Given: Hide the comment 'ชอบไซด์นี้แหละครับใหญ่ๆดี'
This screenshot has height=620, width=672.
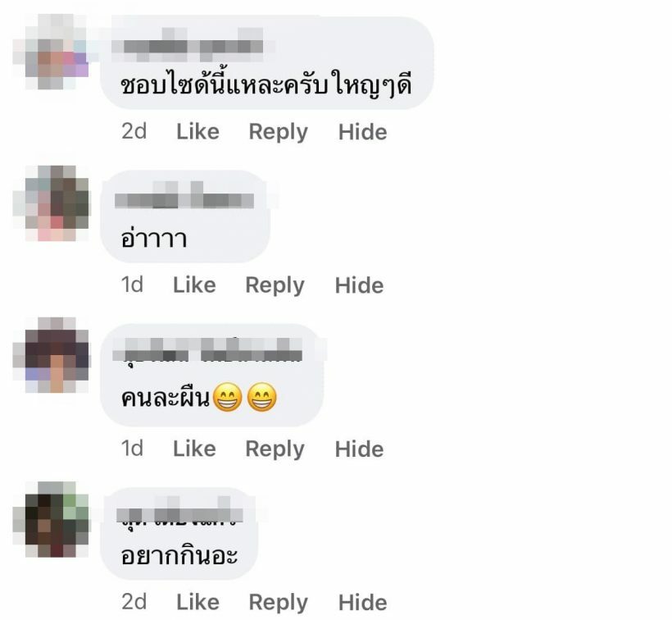Looking at the screenshot, I should pos(362,132).
